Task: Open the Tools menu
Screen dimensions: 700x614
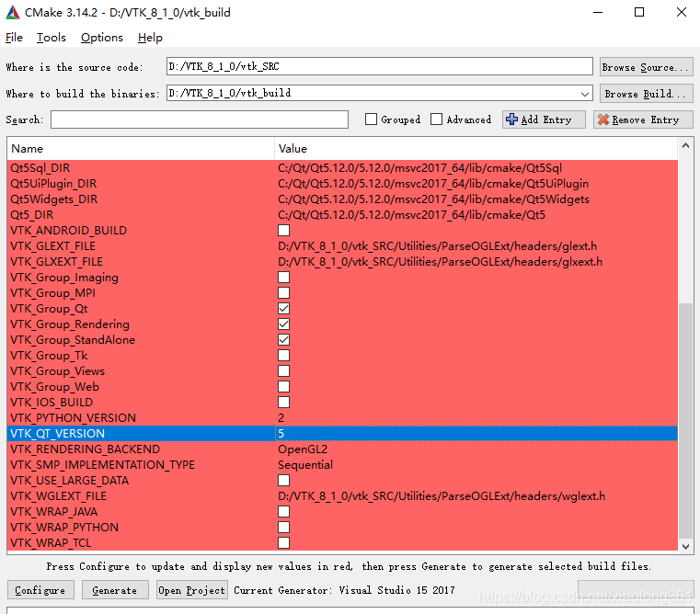Action: click(52, 38)
